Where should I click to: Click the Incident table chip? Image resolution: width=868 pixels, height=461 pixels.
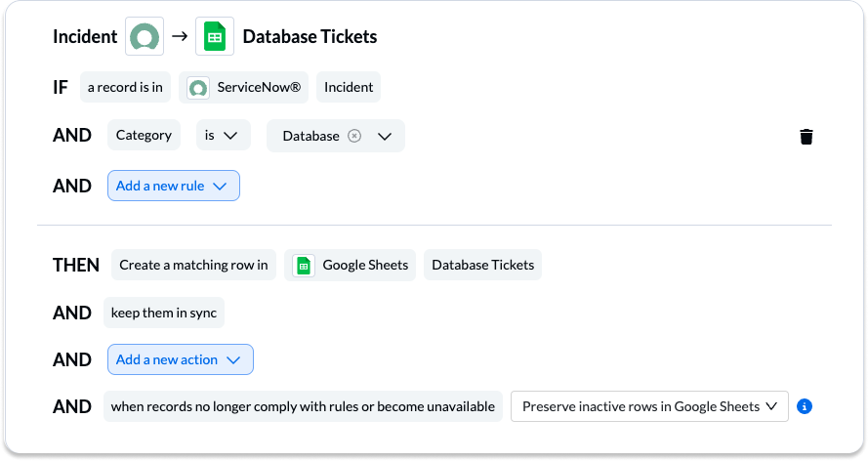click(349, 87)
